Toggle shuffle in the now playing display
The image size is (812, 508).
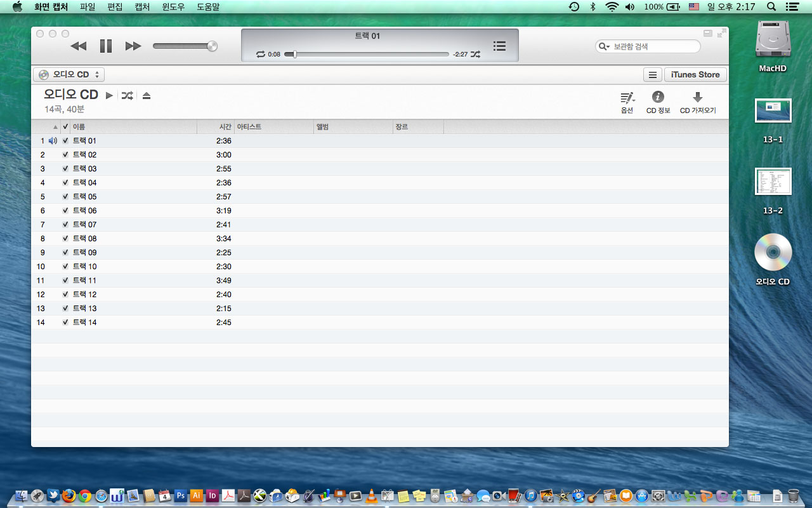(475, 55)
